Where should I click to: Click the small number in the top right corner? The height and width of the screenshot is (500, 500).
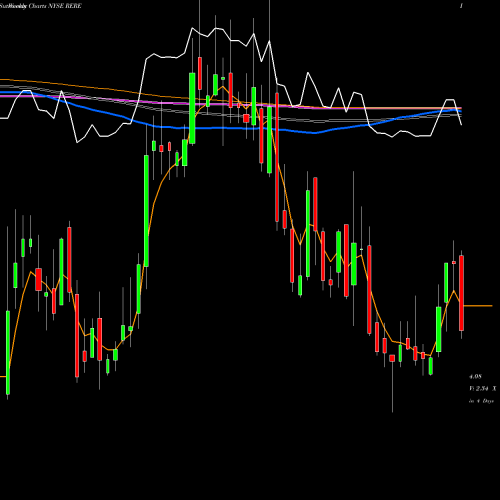point(461,6)
